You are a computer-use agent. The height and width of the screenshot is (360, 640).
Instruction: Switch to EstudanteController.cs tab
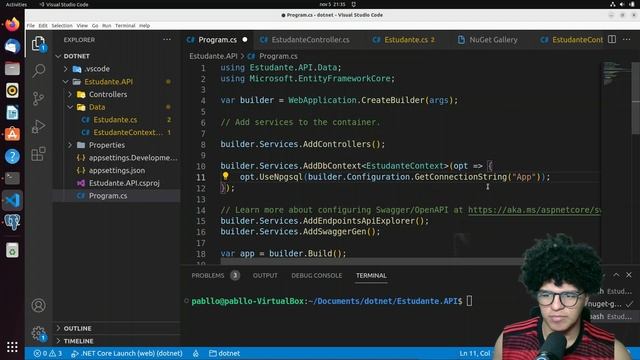310,40
